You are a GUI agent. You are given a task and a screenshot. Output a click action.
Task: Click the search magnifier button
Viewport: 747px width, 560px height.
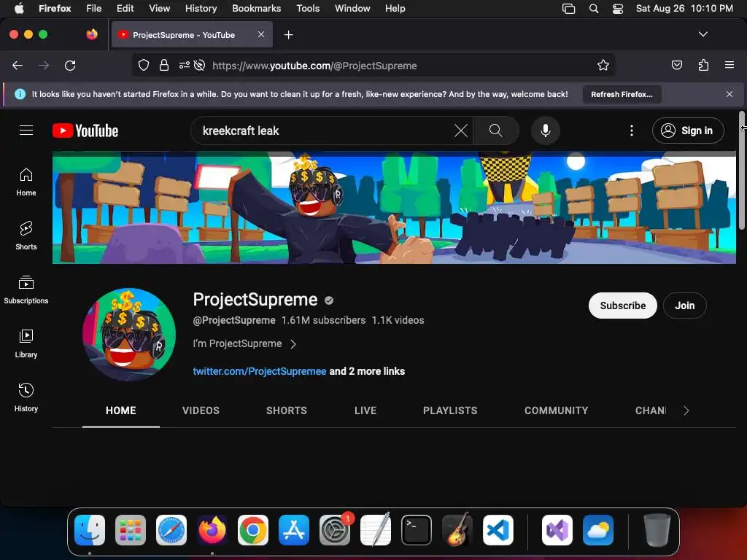pos(496,131)
